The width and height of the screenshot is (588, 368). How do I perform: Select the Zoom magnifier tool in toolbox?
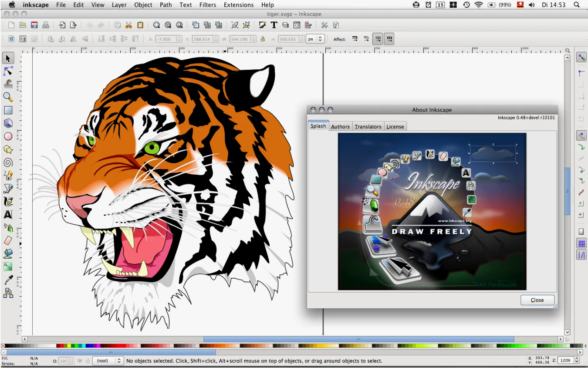8,97
